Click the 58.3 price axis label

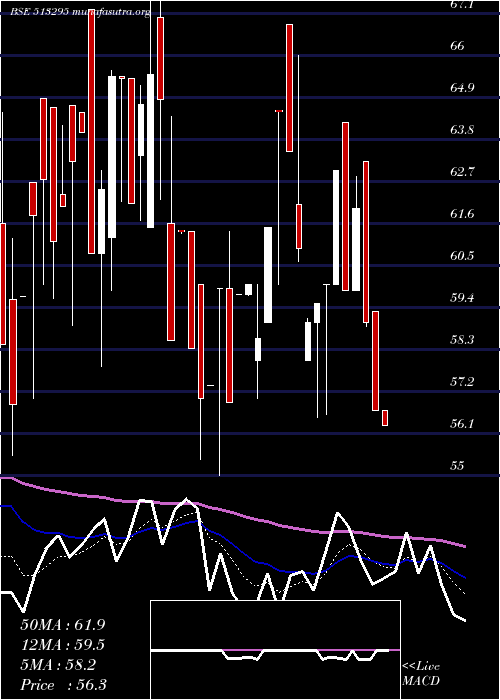coord(462,339)
